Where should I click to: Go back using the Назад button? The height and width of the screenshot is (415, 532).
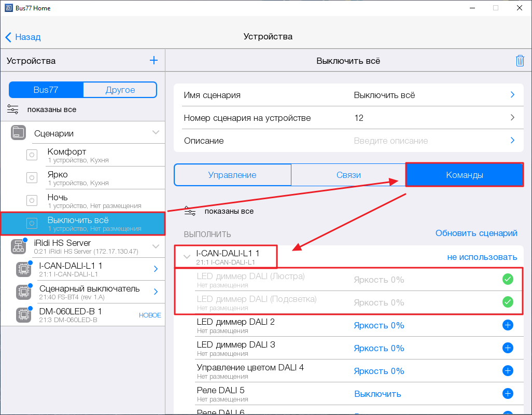point(23,37)
